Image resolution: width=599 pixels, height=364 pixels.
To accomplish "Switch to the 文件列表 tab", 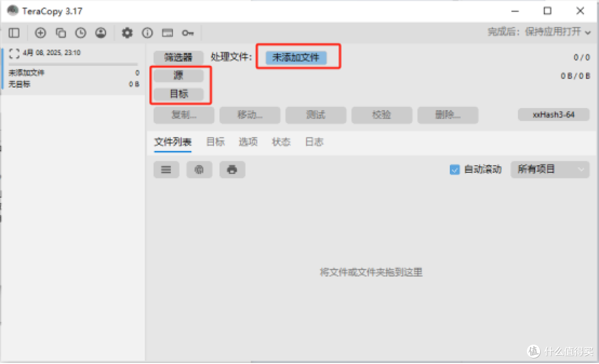I will (172, 142).
